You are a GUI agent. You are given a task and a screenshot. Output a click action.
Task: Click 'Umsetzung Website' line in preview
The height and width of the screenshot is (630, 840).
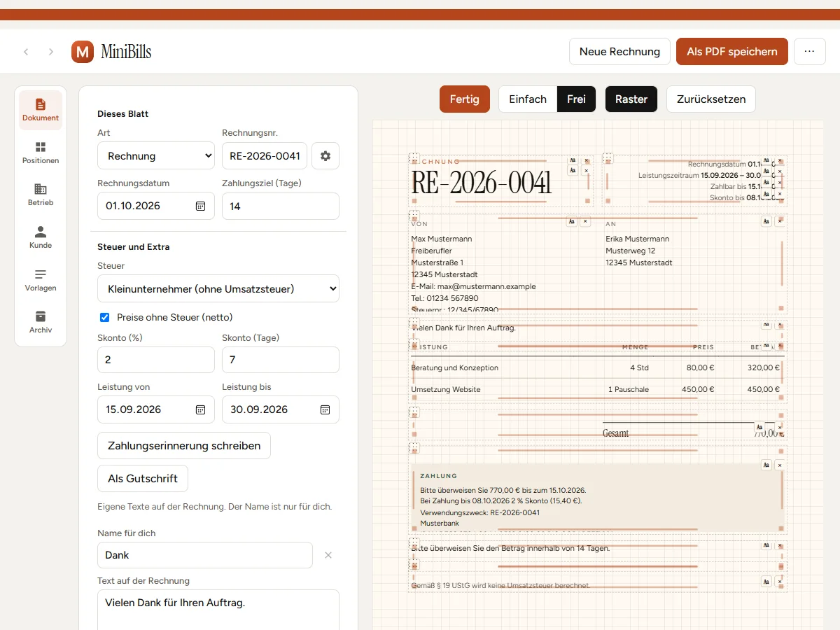click(446, 389)
